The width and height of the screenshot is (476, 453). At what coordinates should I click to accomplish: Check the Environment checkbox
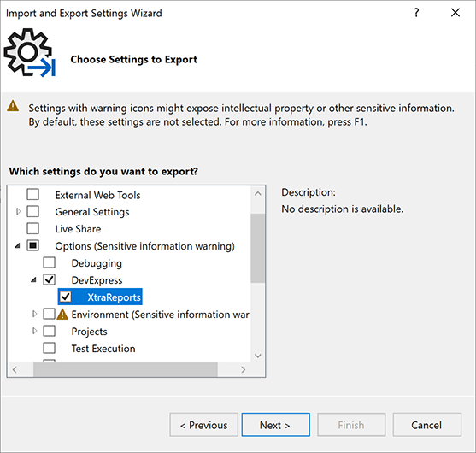coord(50,314)
